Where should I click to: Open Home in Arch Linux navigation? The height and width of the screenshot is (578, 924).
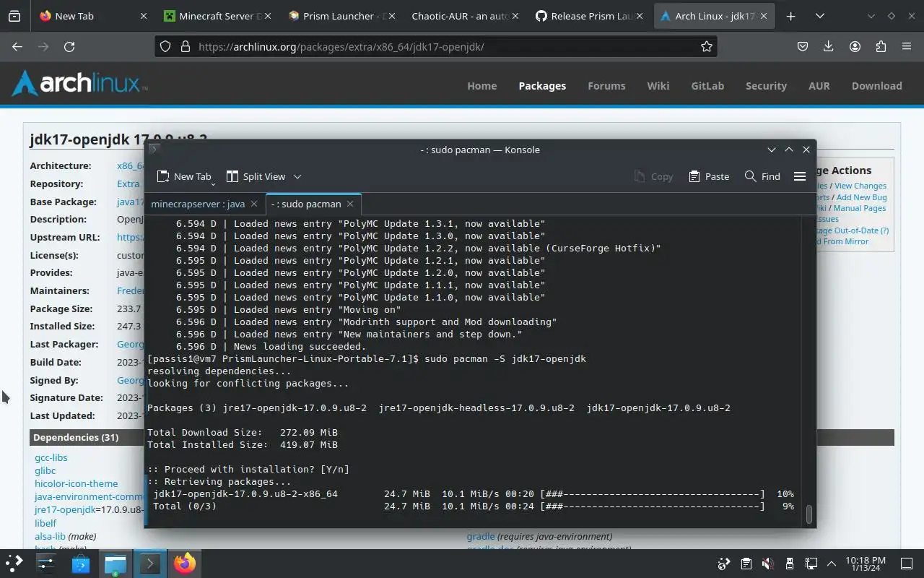481,85
